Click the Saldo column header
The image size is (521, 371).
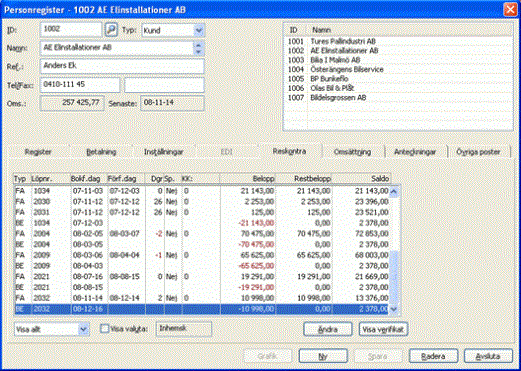click(x=361, y=179)
